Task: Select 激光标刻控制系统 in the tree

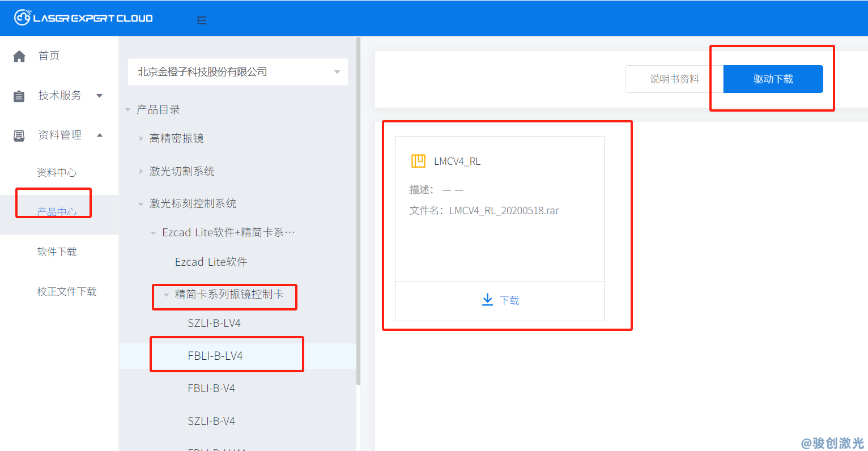Action: coord(193,203)
